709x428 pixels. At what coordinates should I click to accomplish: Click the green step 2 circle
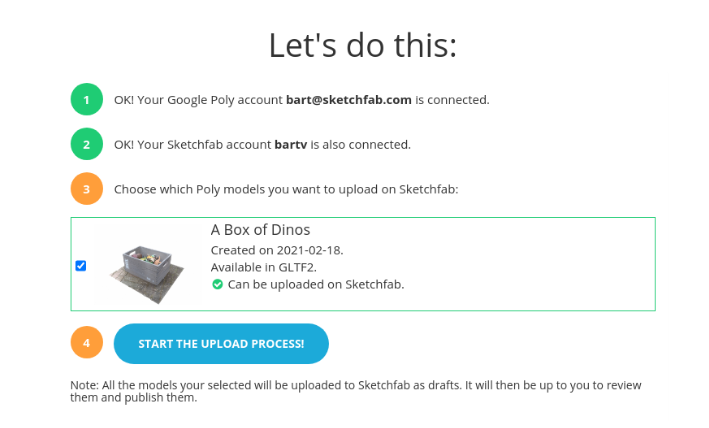87,144
